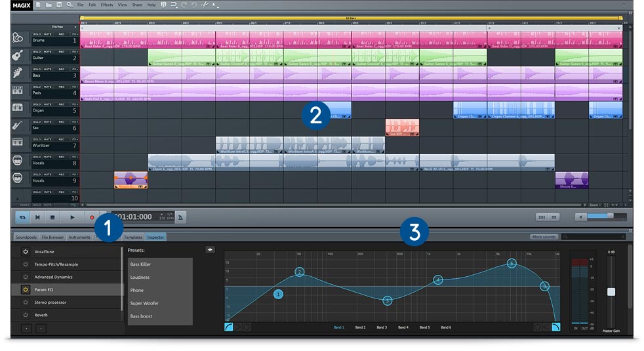The image size is (644, 351).
Task: Select the low-cut filter shape icon under the EQ
Action: [x=229, y=327]
